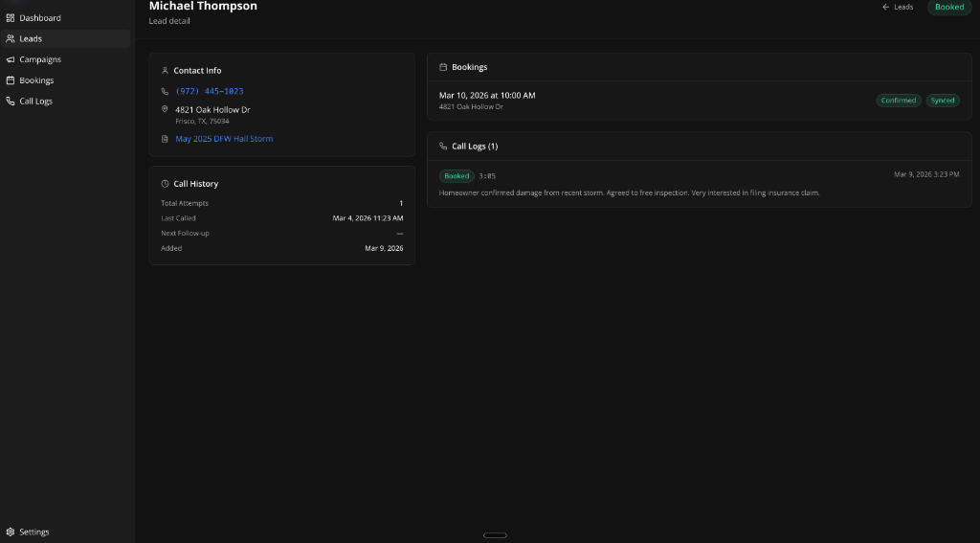Open the Dashboard sidebar item

65,18
